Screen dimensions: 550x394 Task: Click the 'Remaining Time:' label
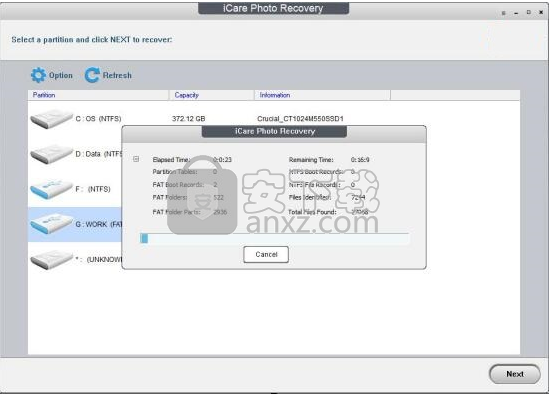click(311, 160)
